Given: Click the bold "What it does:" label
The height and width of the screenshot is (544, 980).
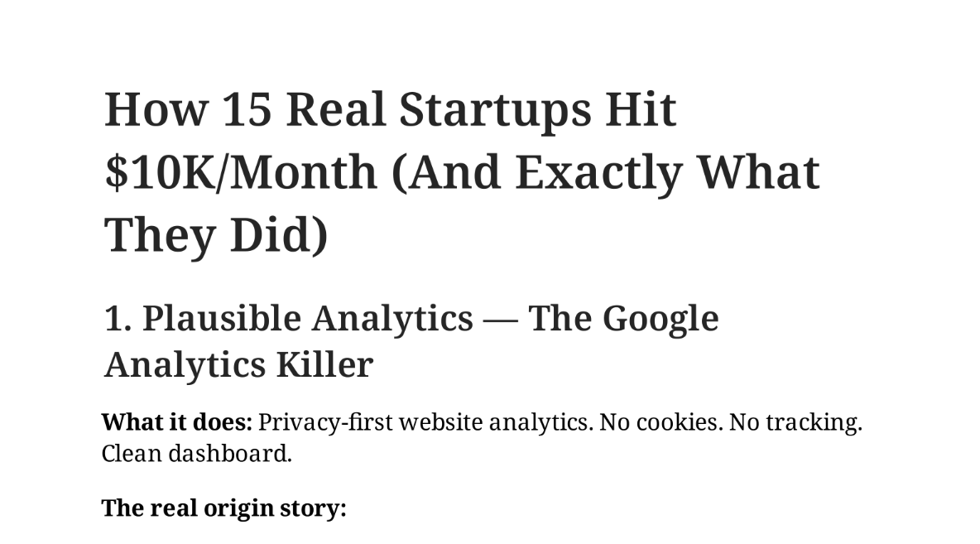Looking at the screenshot, I should click(176, 422).
